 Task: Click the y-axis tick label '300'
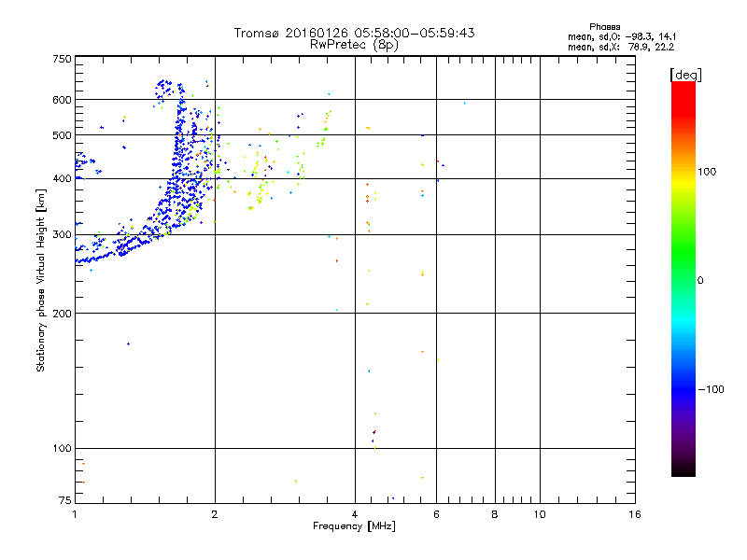click(x=63, y=234)
